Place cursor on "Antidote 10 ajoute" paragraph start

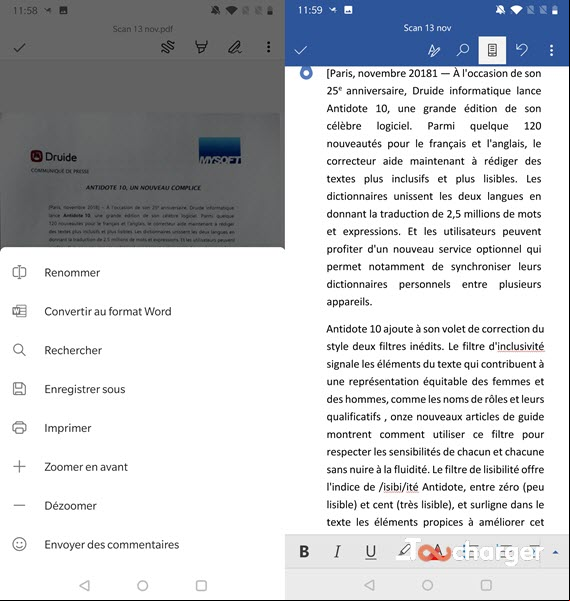327,329
